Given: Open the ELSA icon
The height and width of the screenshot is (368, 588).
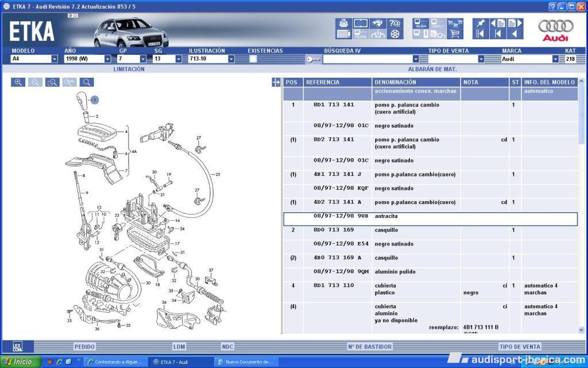Looking at the screenshot, I should pos(421,23).
